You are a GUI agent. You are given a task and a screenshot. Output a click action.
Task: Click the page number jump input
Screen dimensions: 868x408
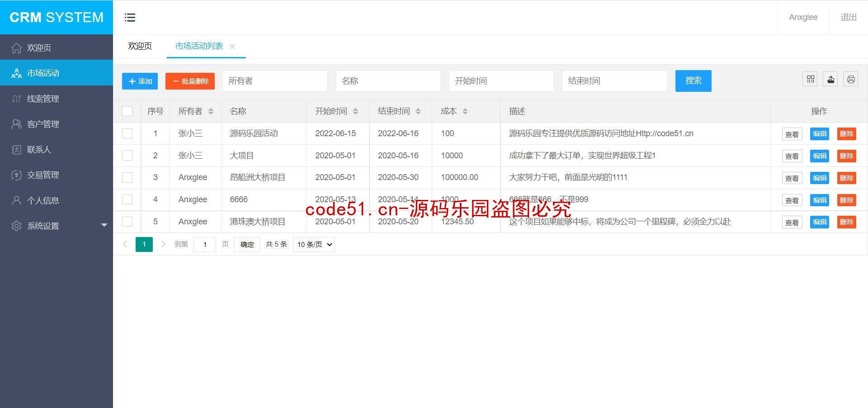click(204, 244)
